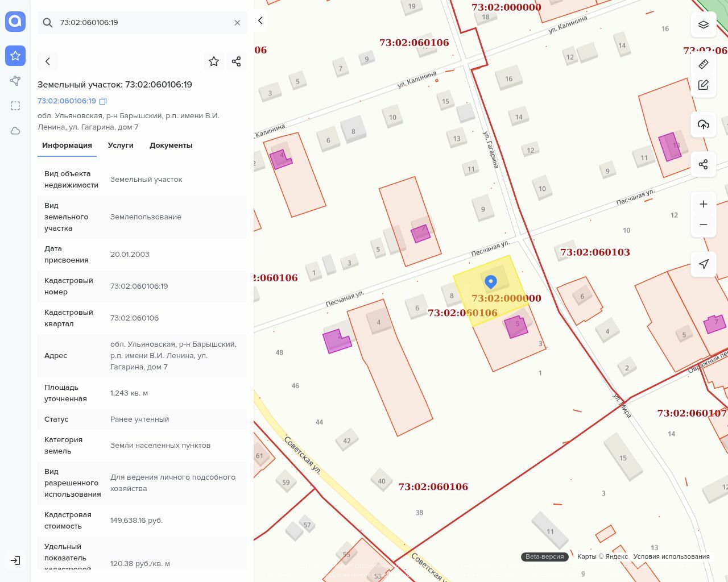This screenshot has height=582, width=728.
Task: Add parcel to favorites with star
Action: 214,61
